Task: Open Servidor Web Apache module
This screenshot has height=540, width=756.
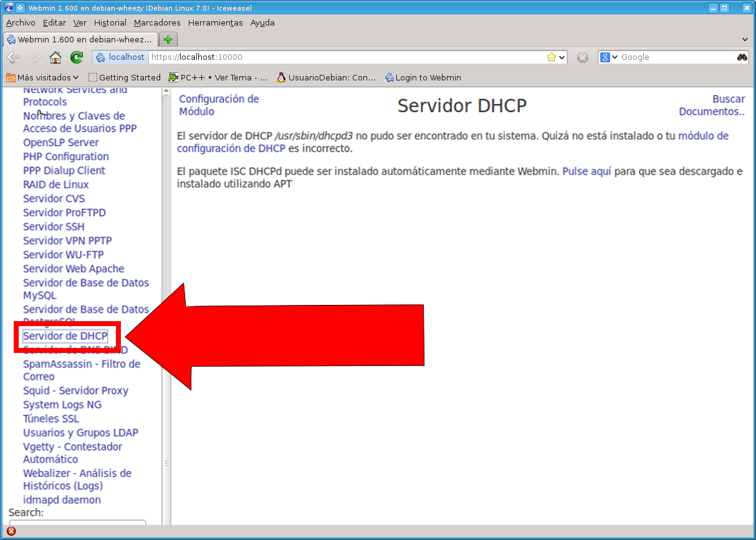Action: (x=74, y=269)
